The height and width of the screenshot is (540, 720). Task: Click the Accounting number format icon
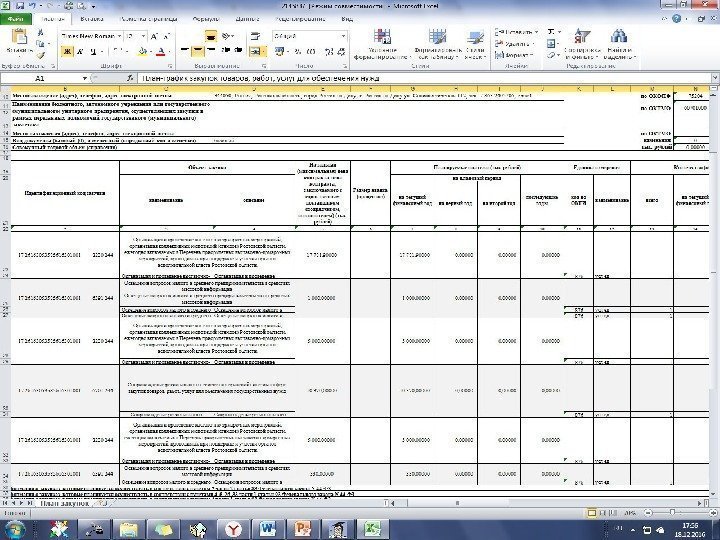(x=279, y=51)
